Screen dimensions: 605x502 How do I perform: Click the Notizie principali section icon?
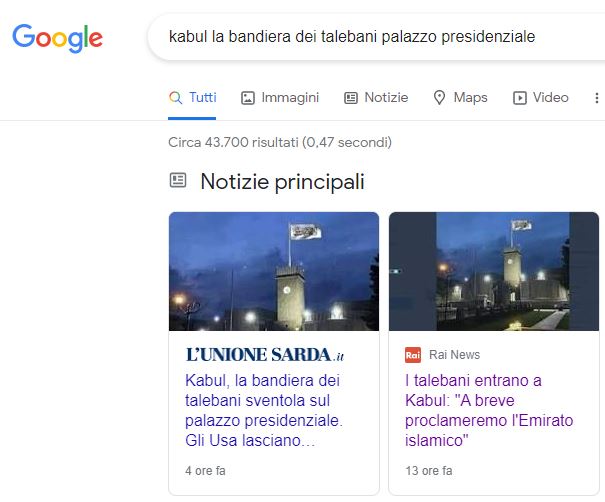click(x=178, y=180)
